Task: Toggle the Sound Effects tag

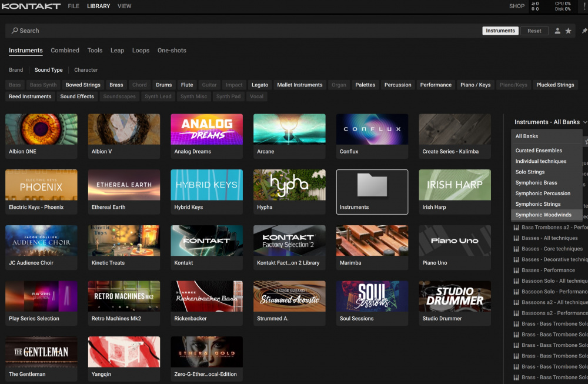Action: tap(77, 96)
